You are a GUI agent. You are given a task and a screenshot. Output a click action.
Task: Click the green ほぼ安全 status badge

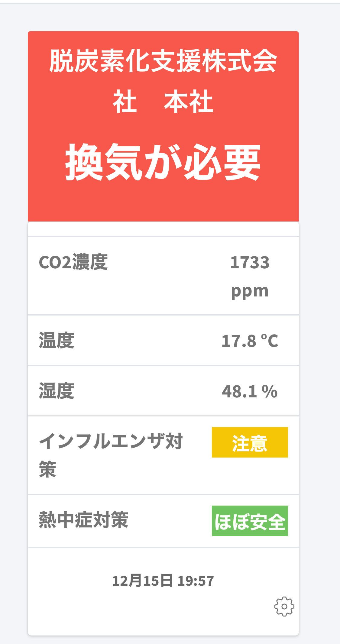[x=250, y=521]
